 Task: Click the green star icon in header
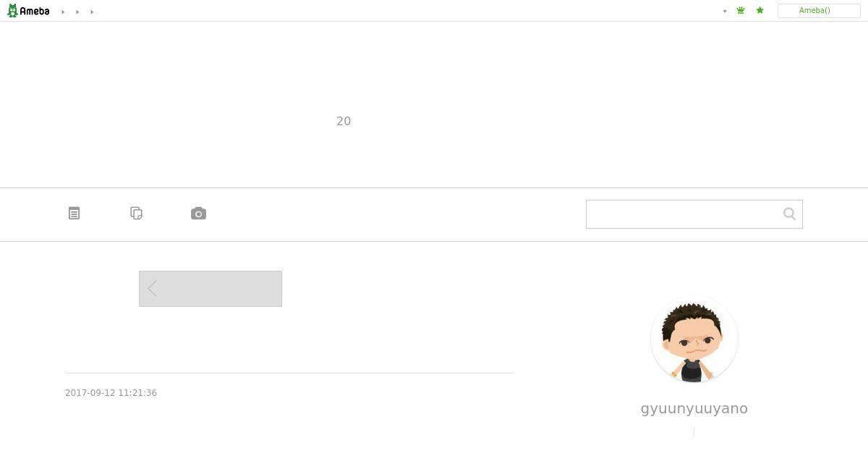(x=759, y=11)
